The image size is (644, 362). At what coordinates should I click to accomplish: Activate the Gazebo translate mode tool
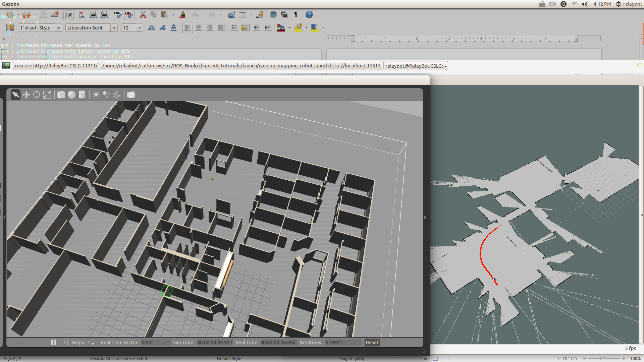pos(26,95)
